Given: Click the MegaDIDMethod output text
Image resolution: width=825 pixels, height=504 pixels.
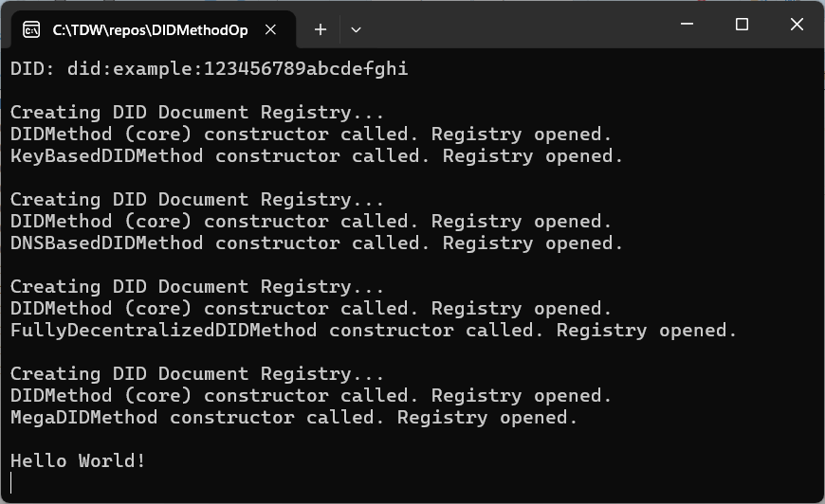Looking at the screenshot, I should pos(83,417).
